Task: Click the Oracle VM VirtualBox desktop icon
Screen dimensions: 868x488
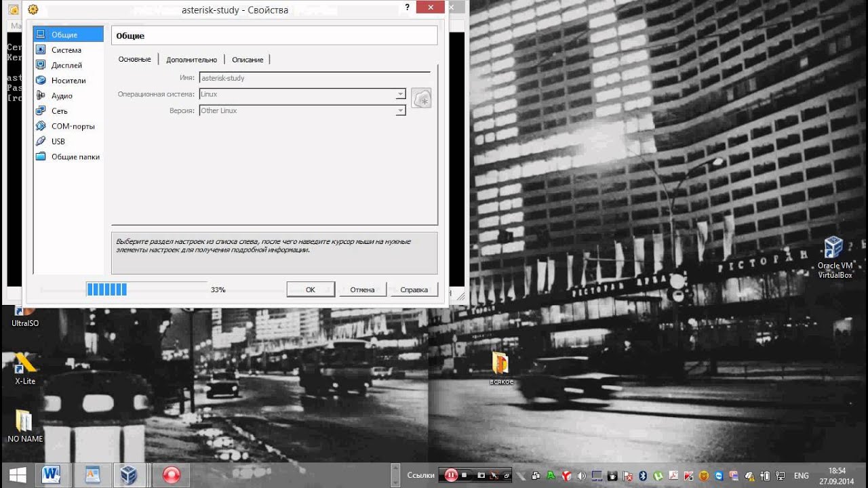Action: (834, 258)
